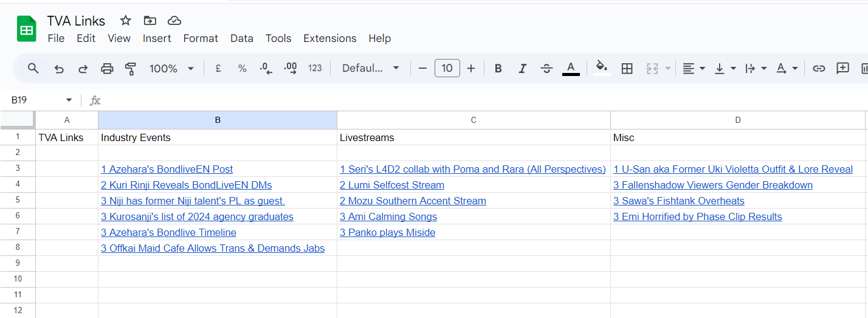The width and height of the screenshot is (868, 318).
Task: Click the select-all corner box
Action: click(x=18, y=120)
